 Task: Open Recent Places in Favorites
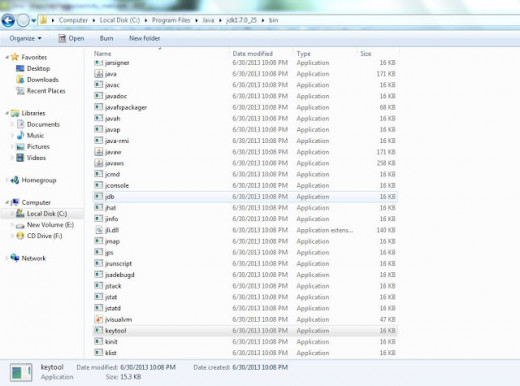pyautogui.click(x=46, y=91)
